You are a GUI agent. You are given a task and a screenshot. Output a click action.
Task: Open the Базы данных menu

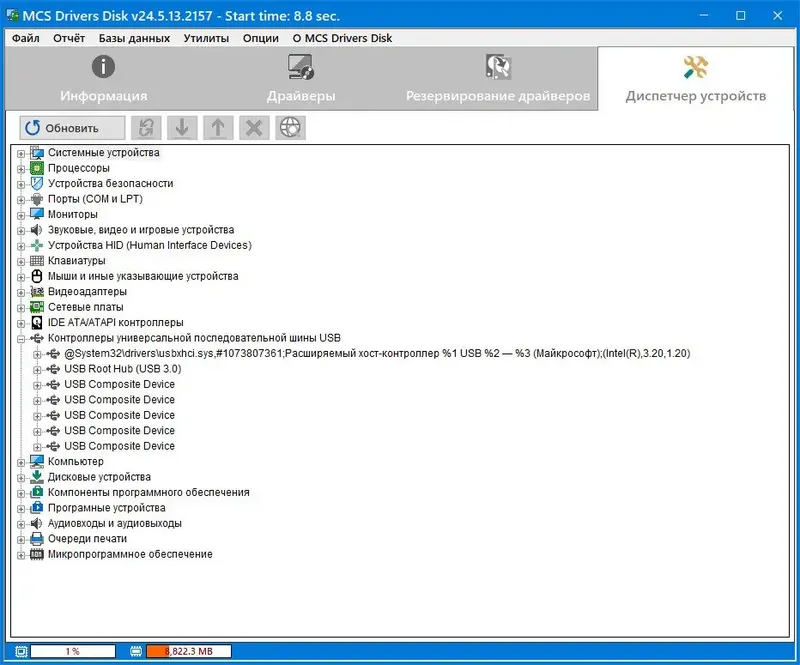(134, 38)
